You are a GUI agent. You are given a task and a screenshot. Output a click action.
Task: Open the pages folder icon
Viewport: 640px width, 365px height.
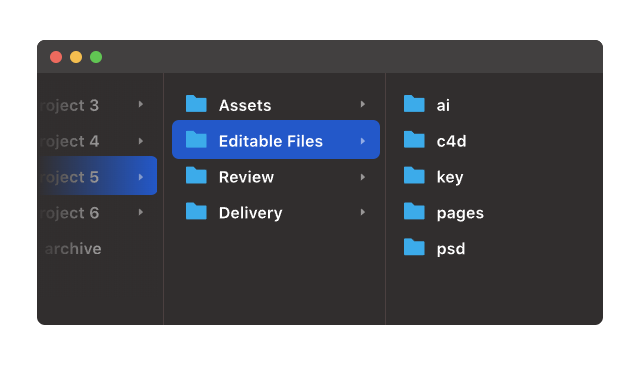pos(414,211)
